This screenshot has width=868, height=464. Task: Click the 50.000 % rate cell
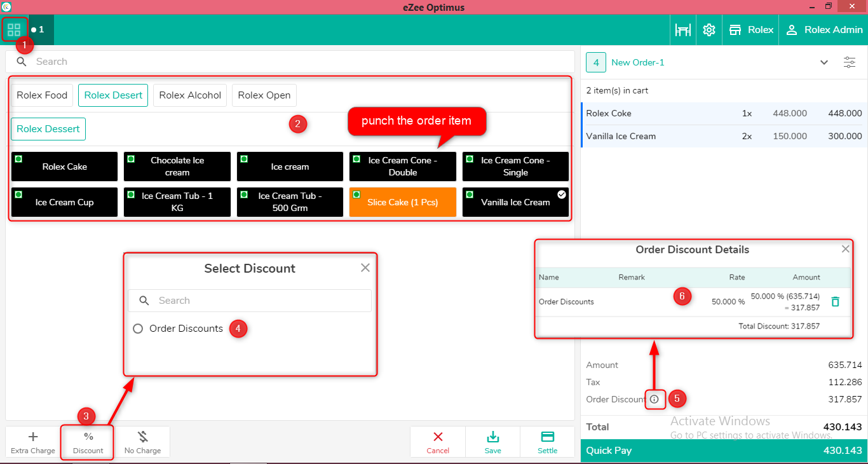728,302
